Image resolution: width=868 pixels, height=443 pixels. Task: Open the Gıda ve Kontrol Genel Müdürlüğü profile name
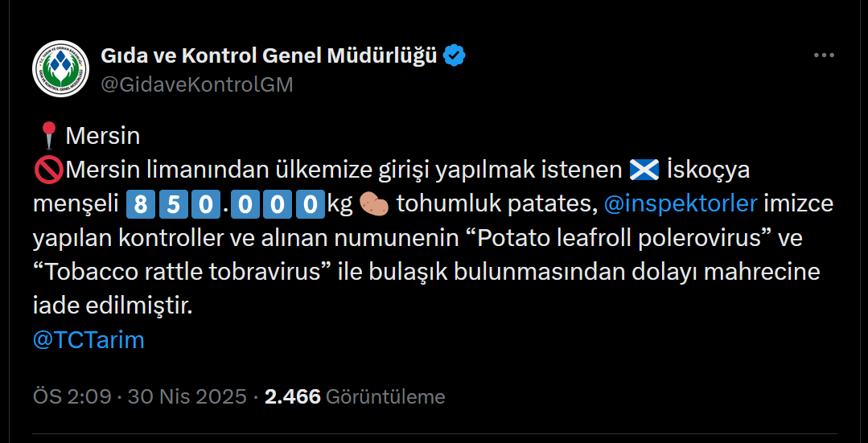point(269,56)
